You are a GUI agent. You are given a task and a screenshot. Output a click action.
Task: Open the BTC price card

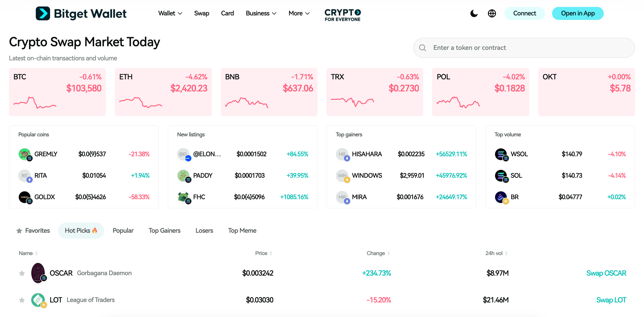pos(57,92)
